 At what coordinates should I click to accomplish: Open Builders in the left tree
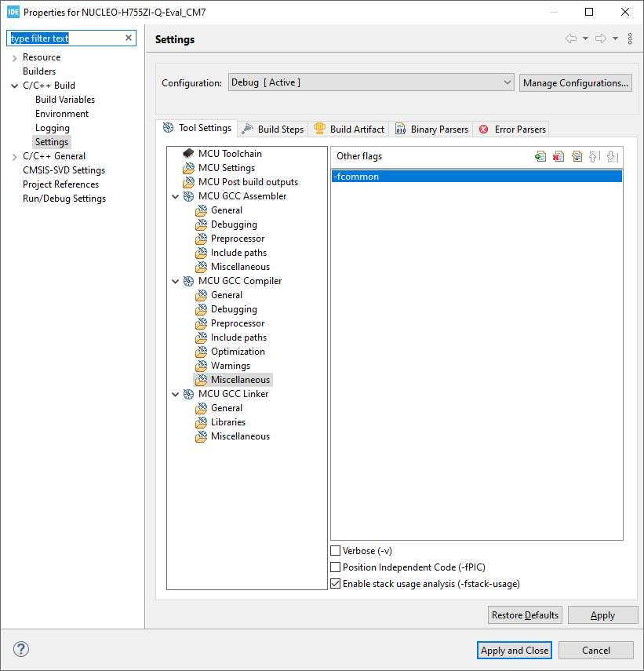[39, 71]
